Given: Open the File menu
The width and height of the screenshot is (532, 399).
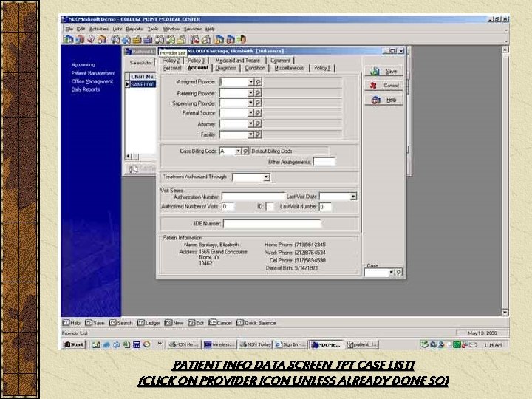Looking at the screenshot, I should 69,29.
